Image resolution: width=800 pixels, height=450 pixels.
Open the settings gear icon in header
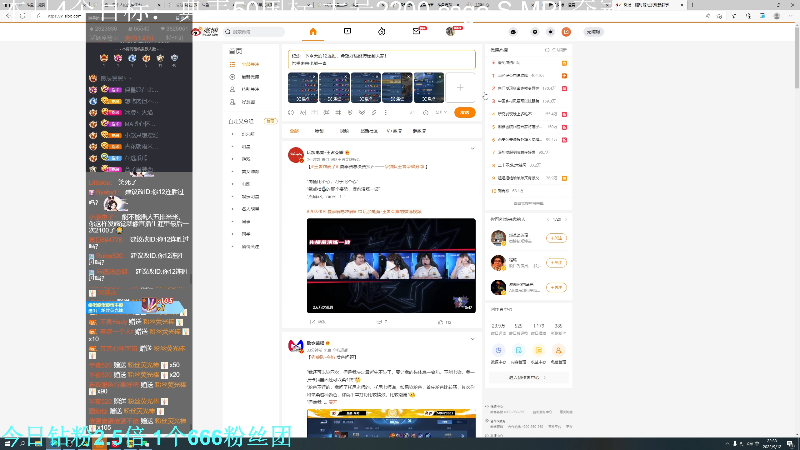pyautogui.click(x=535, y=32)
